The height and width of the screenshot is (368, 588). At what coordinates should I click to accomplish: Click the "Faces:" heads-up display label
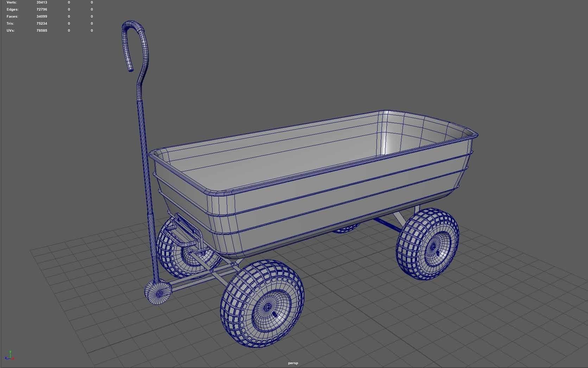pos(12,17)
